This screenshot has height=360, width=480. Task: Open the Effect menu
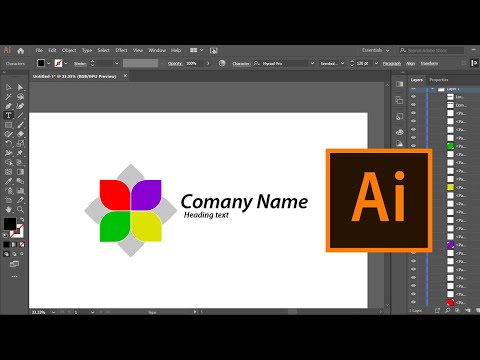pos(121,50)
